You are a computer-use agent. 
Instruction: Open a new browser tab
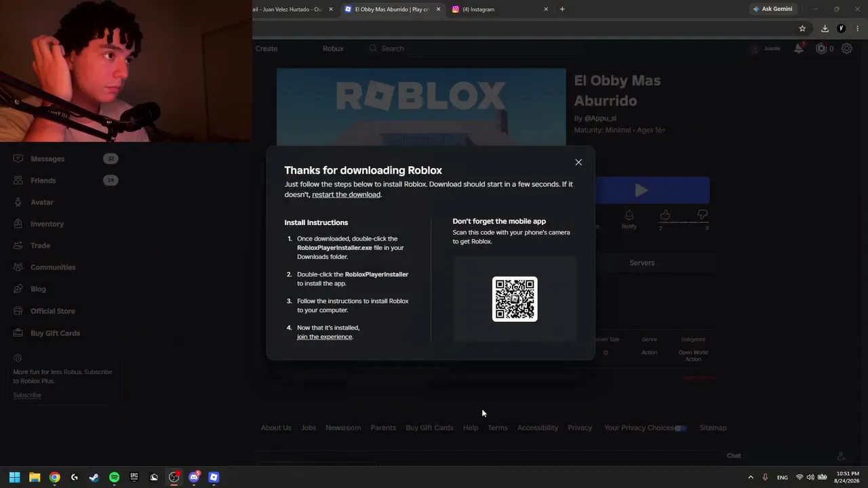pyautogui.click(x=562, y=9)
